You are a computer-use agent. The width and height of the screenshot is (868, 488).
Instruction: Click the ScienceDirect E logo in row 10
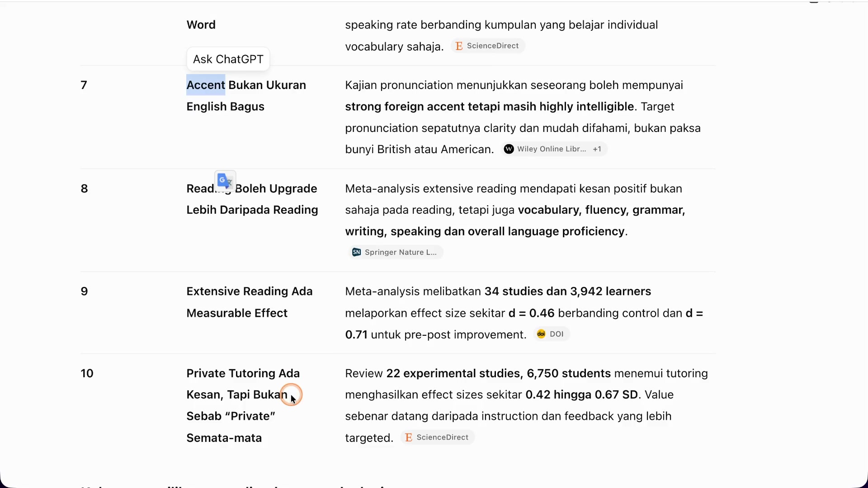(409, 437)
